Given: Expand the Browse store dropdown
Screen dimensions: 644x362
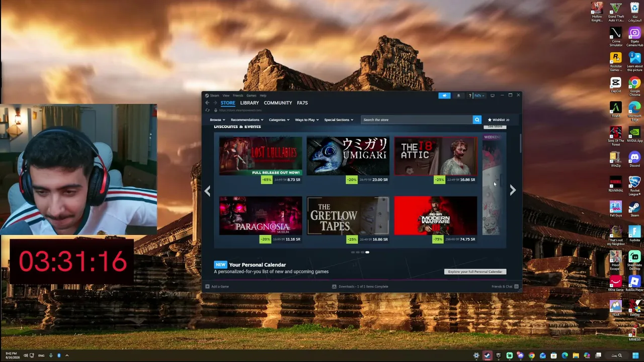Looking at the screenshot, I should pyautogui.click(x=217, y=120).
